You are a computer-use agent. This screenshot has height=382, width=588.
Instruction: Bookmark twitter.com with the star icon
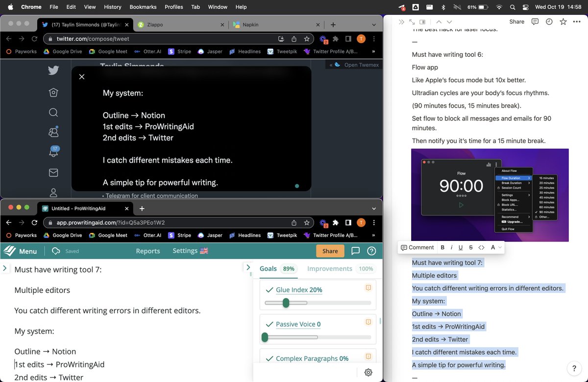click(307, 39)
